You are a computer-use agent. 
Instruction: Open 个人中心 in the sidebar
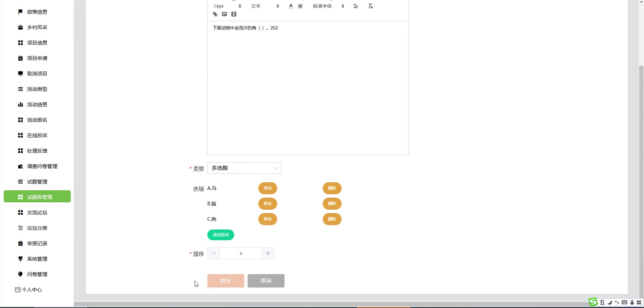[29, 290]
